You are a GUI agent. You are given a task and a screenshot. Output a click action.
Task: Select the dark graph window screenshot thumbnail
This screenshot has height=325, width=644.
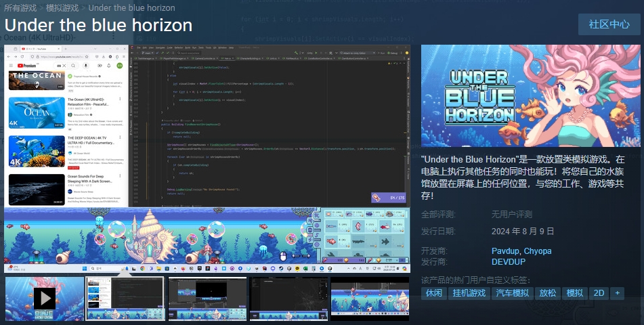tap(288, 299)
